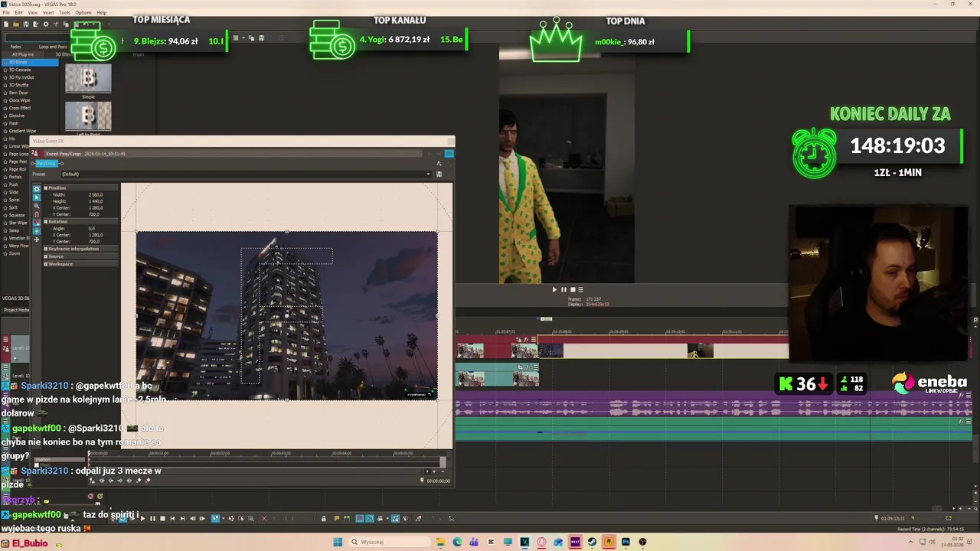Image resolution: width=980 pixels, height=551 pixels.
Task: Click Play in the preview window
Action: [x=554, y=289]
